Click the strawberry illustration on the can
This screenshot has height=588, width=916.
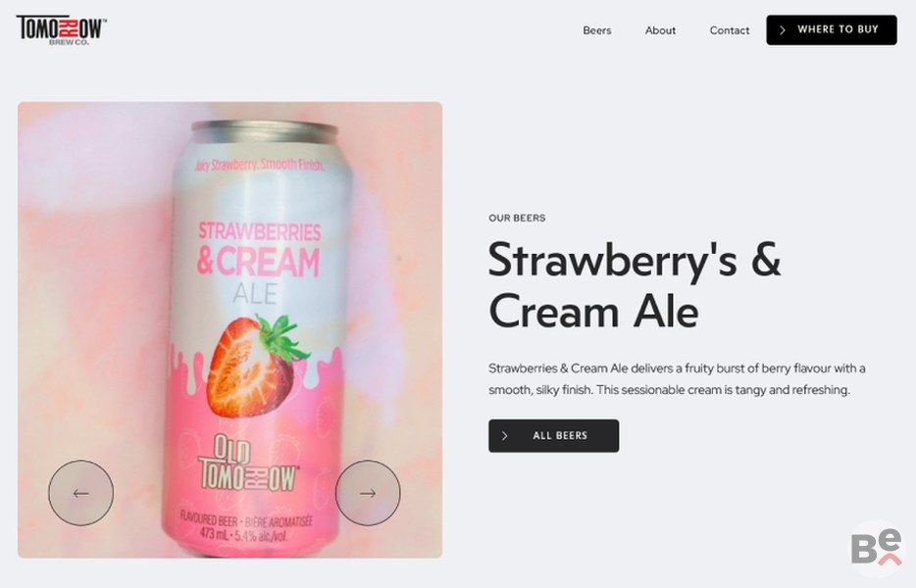(x=257, y=366)
